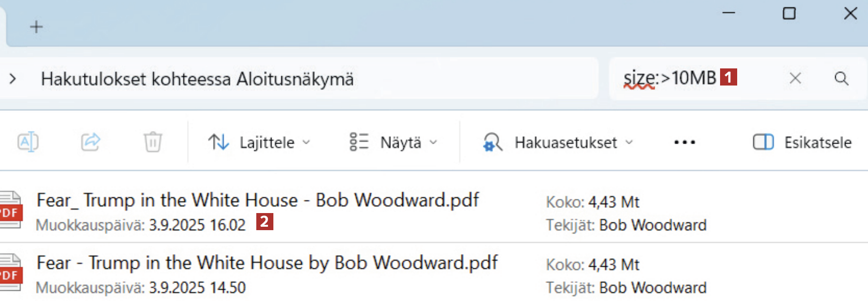The image size is (868, 301).
Task: Select the Fear_ Trump in the White House file name
Action: tap(257, 200)
